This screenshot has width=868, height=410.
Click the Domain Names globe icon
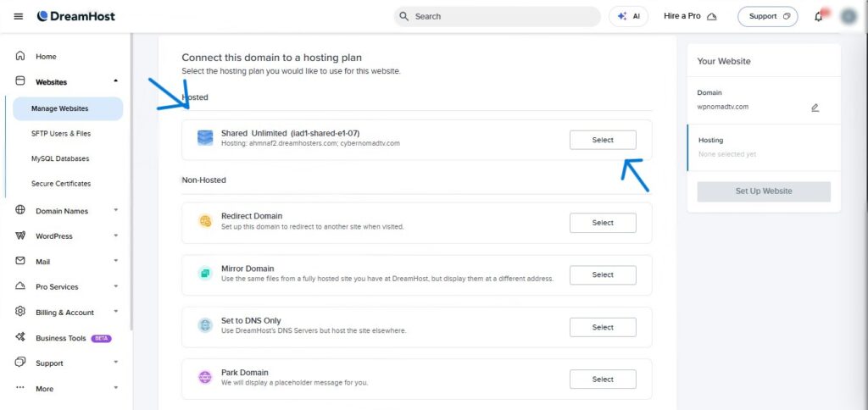coord(20,210)
